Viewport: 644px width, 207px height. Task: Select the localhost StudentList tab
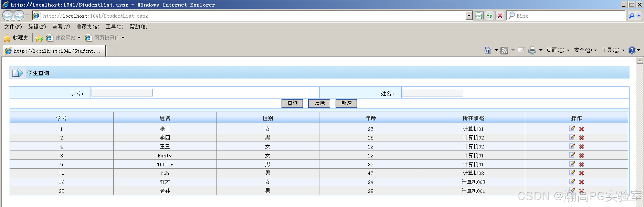coord(54,51)
